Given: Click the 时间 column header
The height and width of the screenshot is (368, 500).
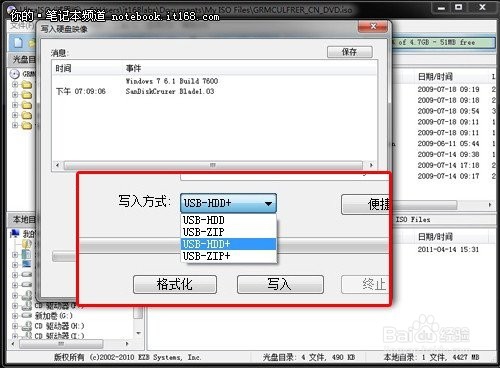Looking at the screenshot, I should 63,68.
